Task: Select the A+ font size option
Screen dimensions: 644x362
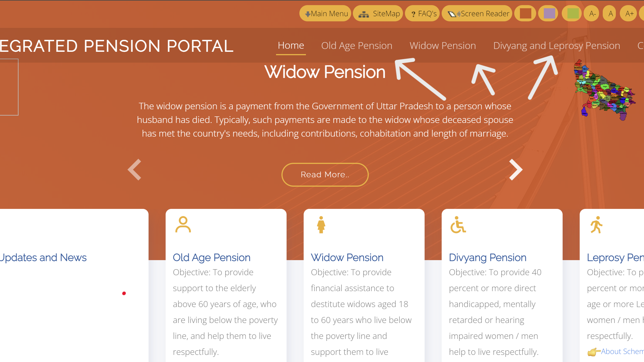Action: click(629, 13)
